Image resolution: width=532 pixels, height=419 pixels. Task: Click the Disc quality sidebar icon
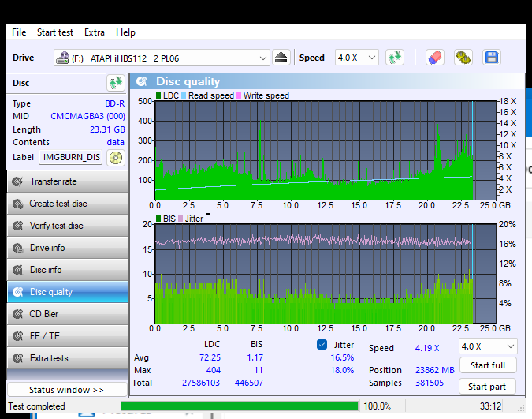17,292
